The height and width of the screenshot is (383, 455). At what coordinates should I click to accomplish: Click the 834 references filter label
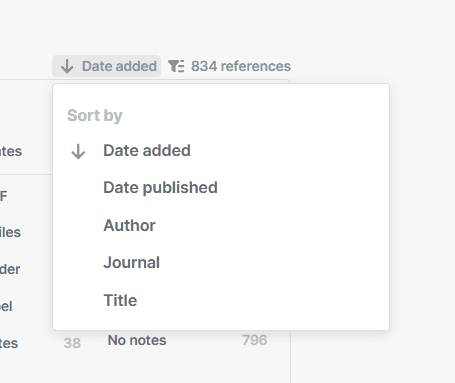pos(241,66)
